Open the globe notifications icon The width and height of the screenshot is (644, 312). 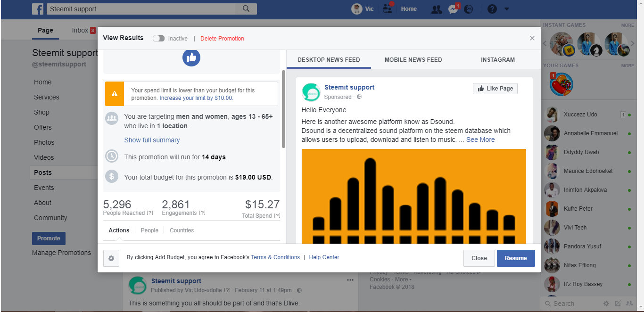click(468, 9)
